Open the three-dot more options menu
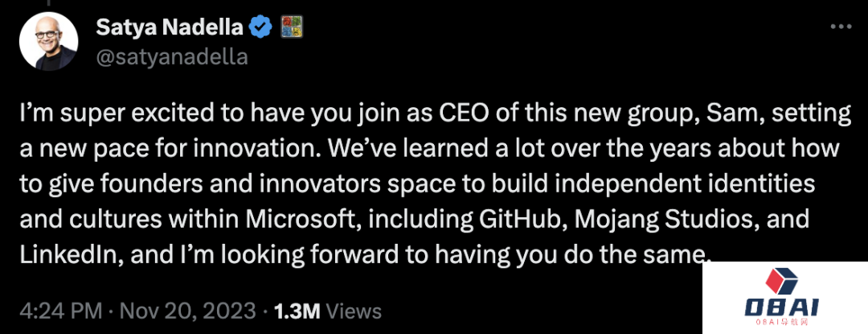868x334 pixels. coord(840,27)
